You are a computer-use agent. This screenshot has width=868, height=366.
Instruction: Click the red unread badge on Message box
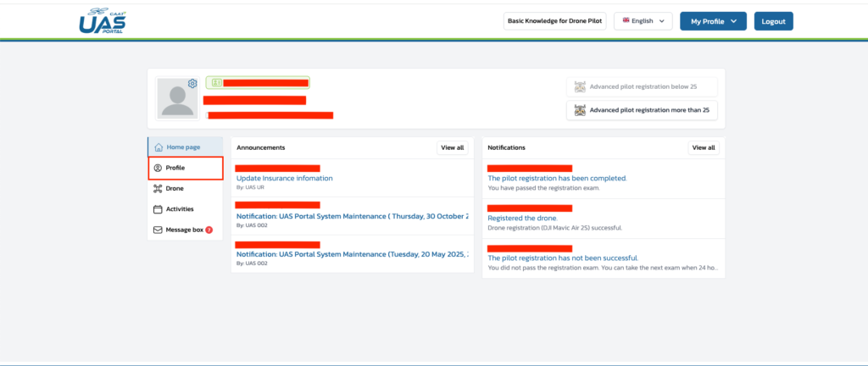[x=209, y=230]
